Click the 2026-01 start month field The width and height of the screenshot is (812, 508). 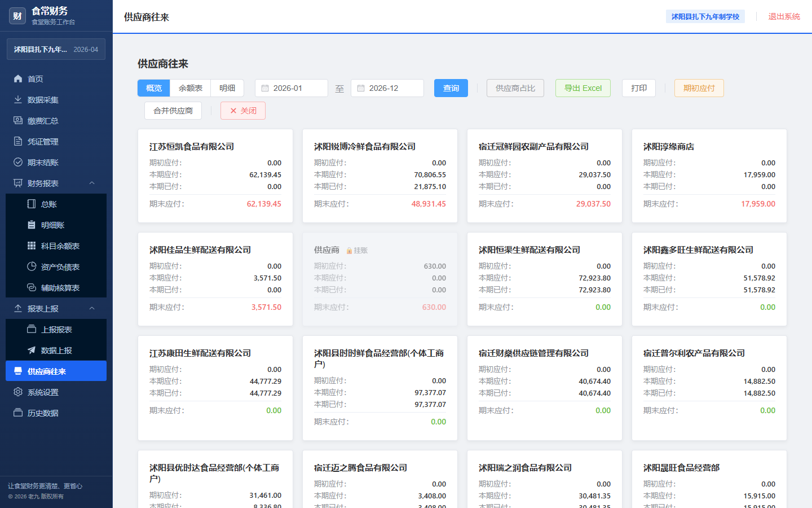(x=292, y=88)
